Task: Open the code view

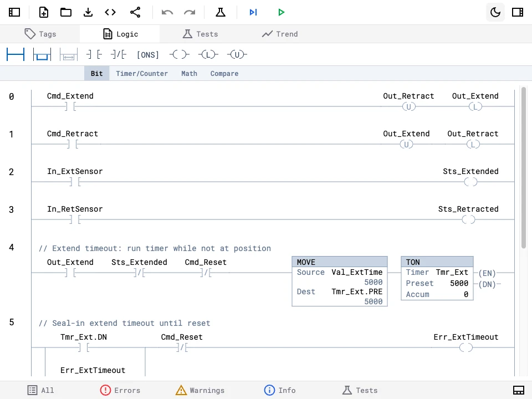Action: tap(110, 12)
